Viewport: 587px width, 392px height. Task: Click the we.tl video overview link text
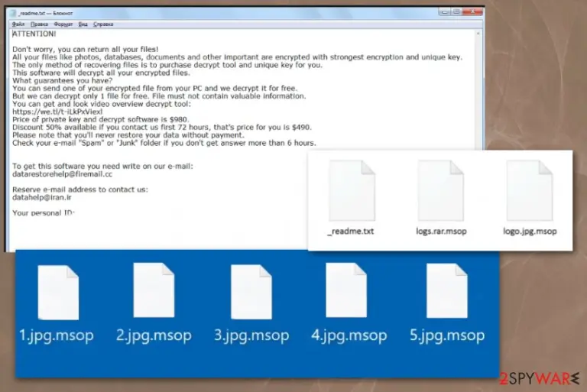57,112
